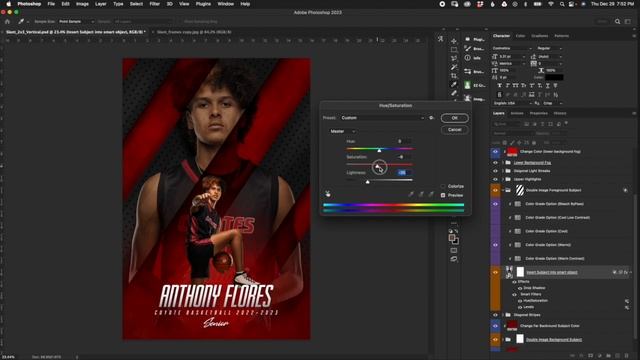Open the English: USA language dropdown
The width and height of the screenshot is (640, 360).
click(513, 103)
